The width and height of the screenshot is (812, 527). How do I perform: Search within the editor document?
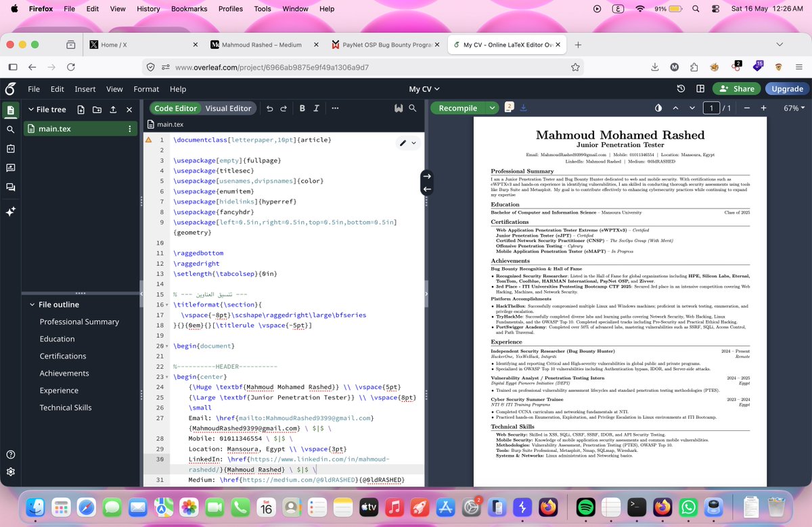(x=413, y=108)
